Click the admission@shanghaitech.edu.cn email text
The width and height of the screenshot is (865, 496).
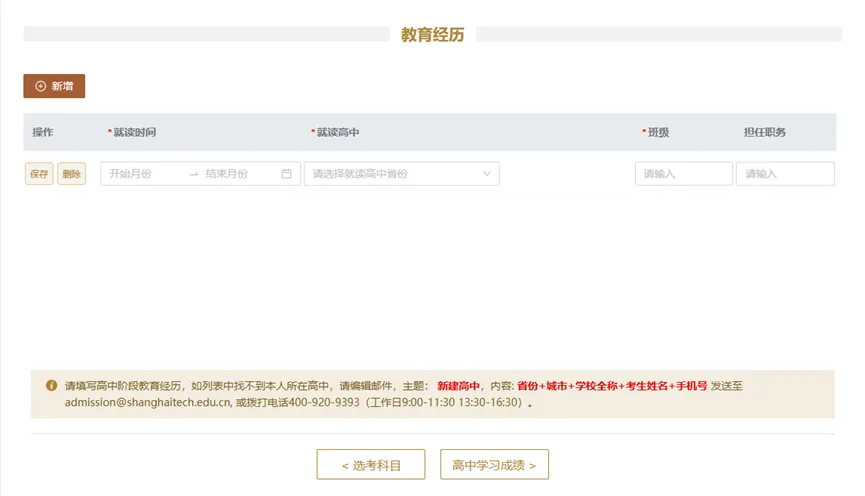148,402
